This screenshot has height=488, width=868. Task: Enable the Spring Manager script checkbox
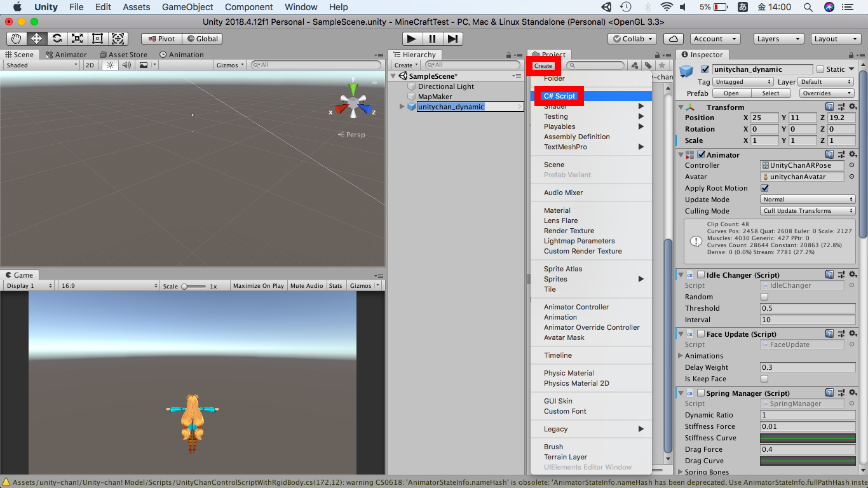click(x=701, y=393)
